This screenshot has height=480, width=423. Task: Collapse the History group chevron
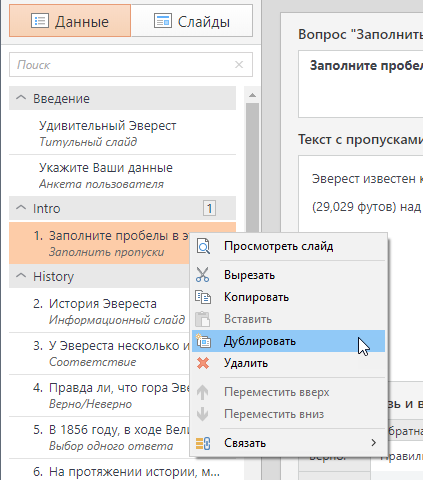click(21, 276)
